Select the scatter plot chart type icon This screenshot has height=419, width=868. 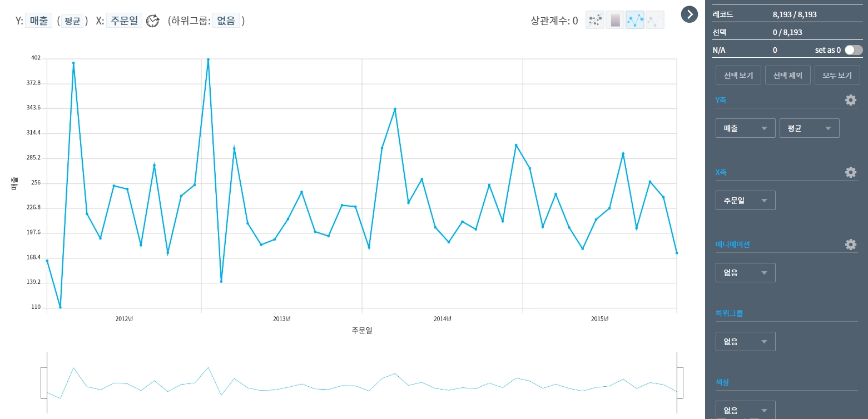[595, 21]
